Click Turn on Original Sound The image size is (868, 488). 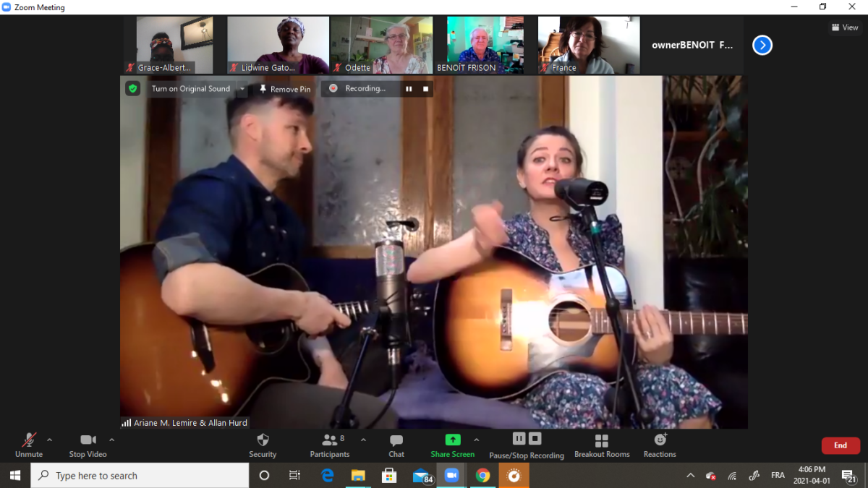[x=191, y=89]
